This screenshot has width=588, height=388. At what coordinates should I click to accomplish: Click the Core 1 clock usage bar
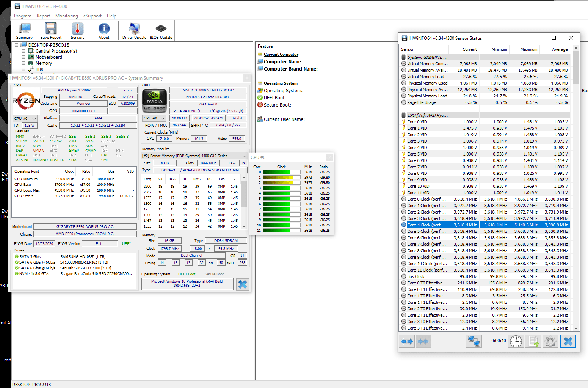point(282,178)
